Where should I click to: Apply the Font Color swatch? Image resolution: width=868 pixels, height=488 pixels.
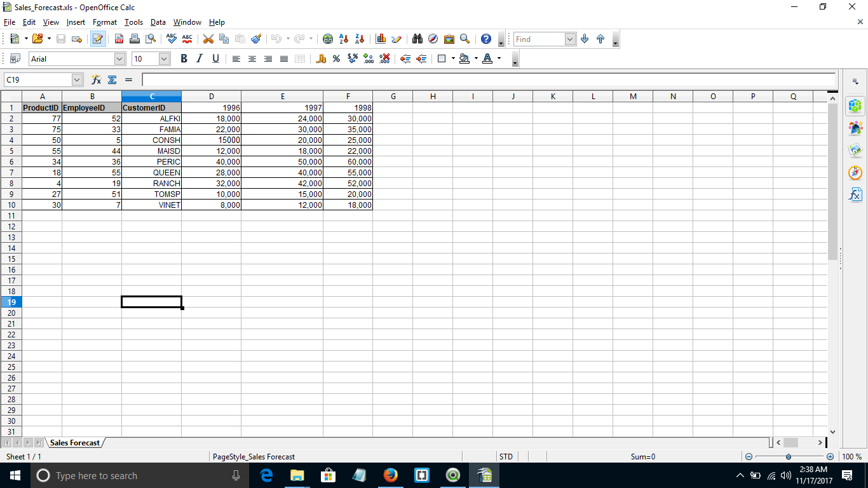487,59
